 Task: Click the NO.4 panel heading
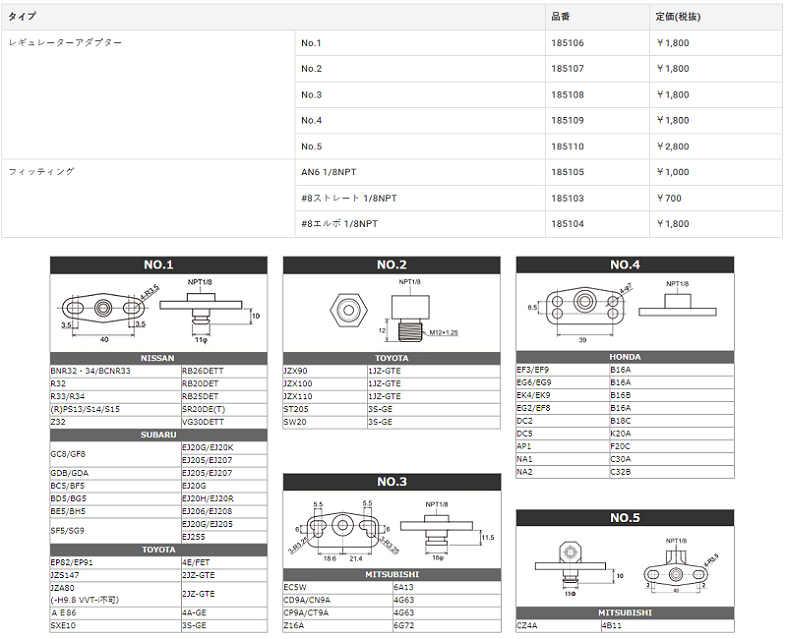click(625, 264)
